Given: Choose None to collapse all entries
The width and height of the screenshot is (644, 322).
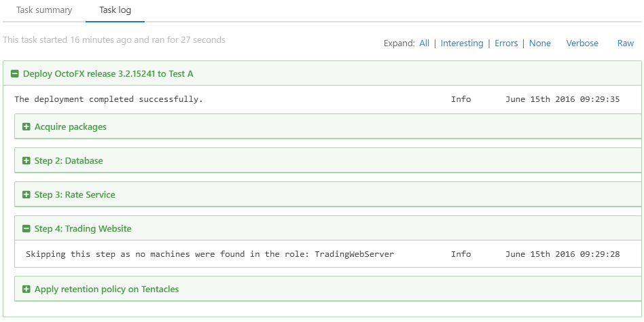Looking at the screenshot, I should [540, 43].
